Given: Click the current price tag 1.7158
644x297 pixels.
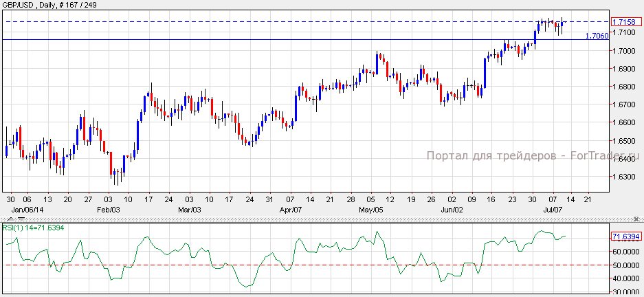Looking at the screenshot, I should pos(625,22).
